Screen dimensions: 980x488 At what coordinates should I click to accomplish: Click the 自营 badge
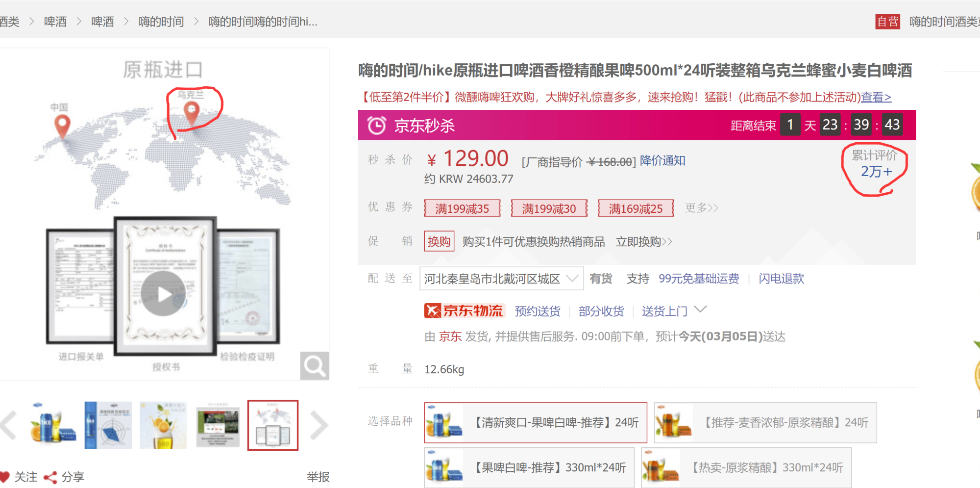887,22
